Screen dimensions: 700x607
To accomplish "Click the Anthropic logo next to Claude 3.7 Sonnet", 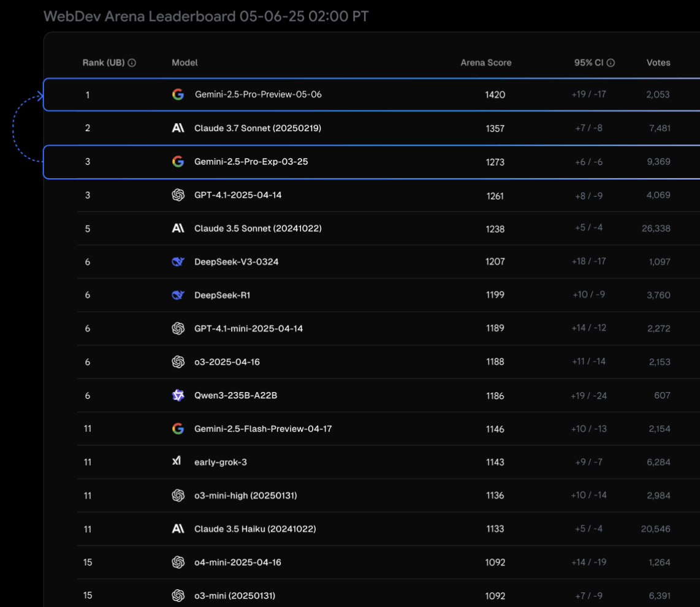I will 178,128.
